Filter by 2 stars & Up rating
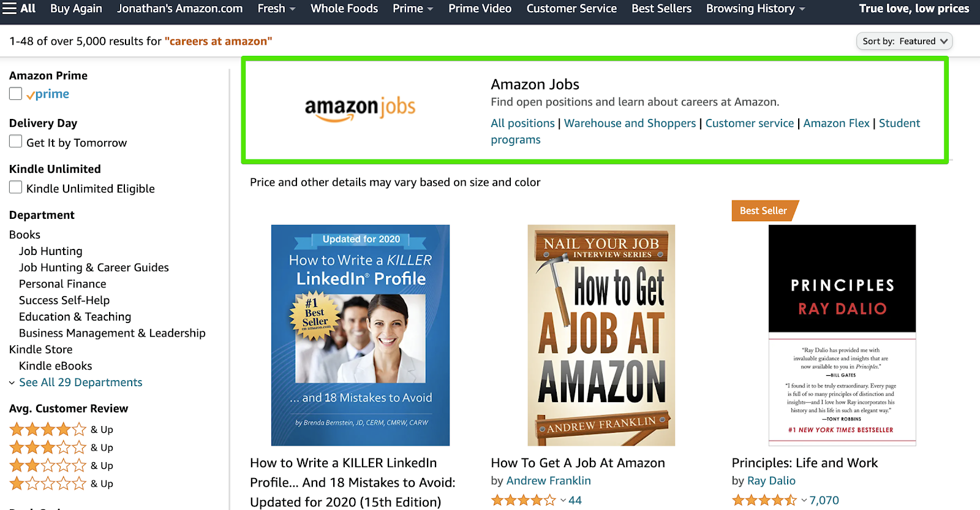This screenshot has height=510, width=980. tap(61, 466)
